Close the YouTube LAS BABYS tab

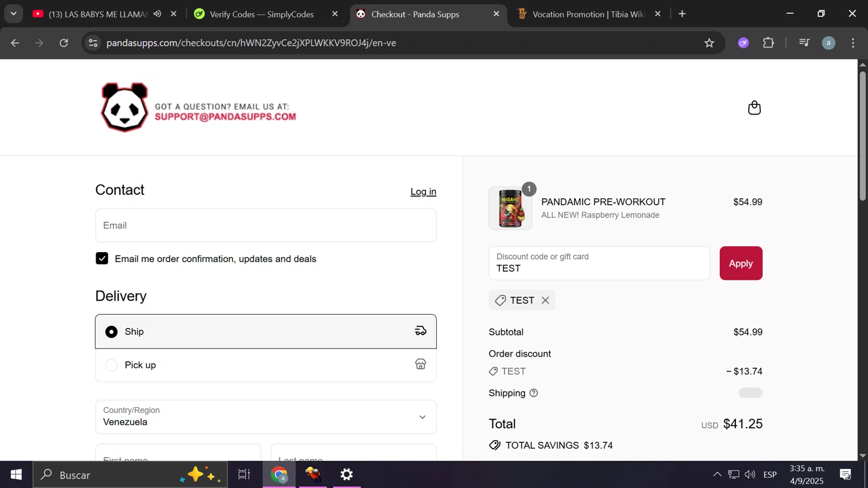pyautogui.click(x=174, y=14)
